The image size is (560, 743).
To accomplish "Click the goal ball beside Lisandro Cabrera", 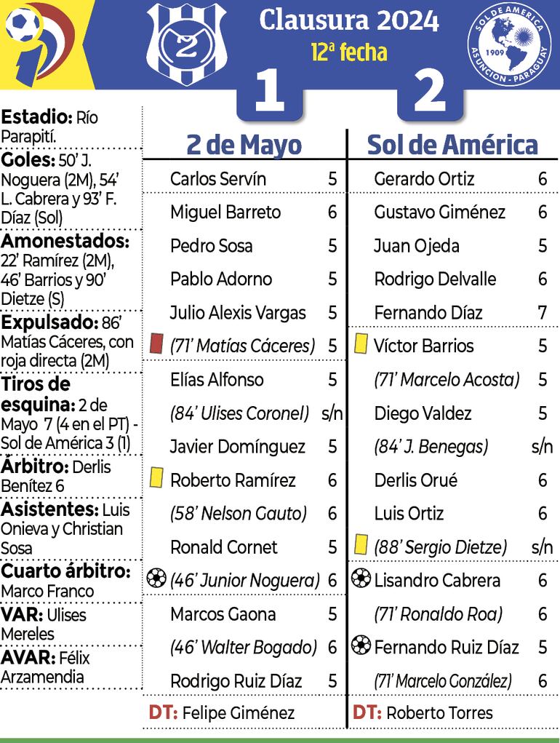I will click(x=360, y=579).
